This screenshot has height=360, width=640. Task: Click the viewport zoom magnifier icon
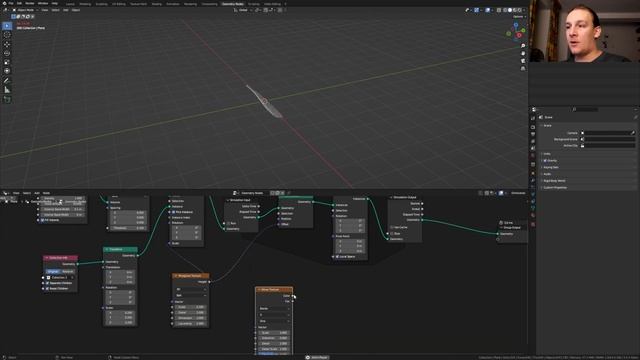tap(523, 46)
